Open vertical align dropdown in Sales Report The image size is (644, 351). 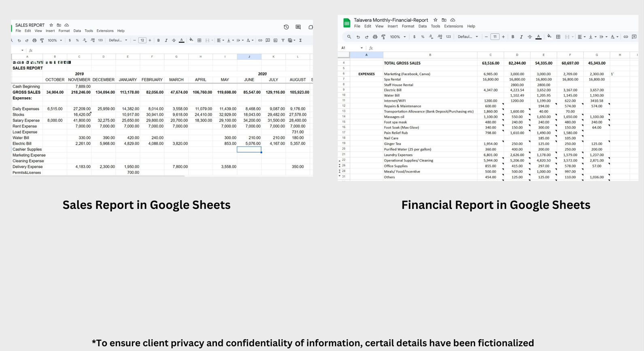(230, 40)
